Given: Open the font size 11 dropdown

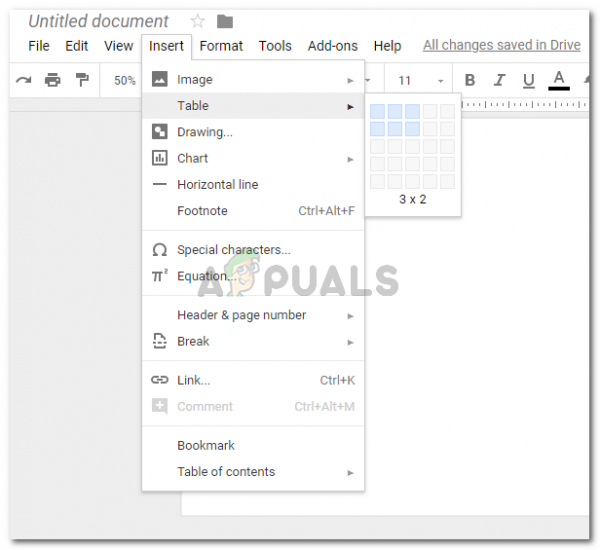Looking at the screenshot, I should point(420,81).
